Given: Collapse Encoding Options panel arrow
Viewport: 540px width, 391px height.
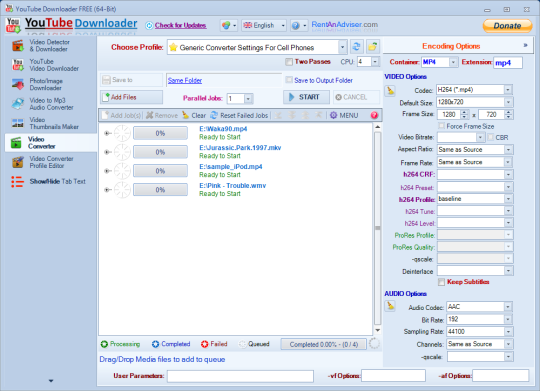Looking at the screenshot, I should 526,45.
